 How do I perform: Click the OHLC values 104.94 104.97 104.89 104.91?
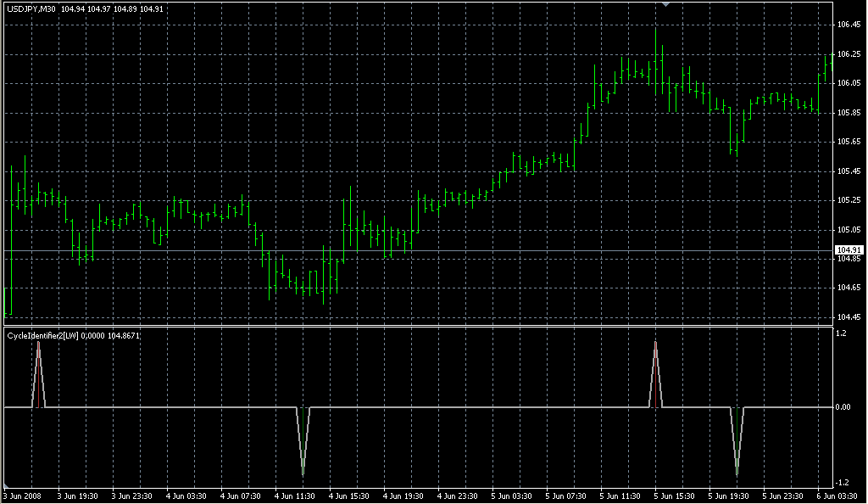pos(112,9)
